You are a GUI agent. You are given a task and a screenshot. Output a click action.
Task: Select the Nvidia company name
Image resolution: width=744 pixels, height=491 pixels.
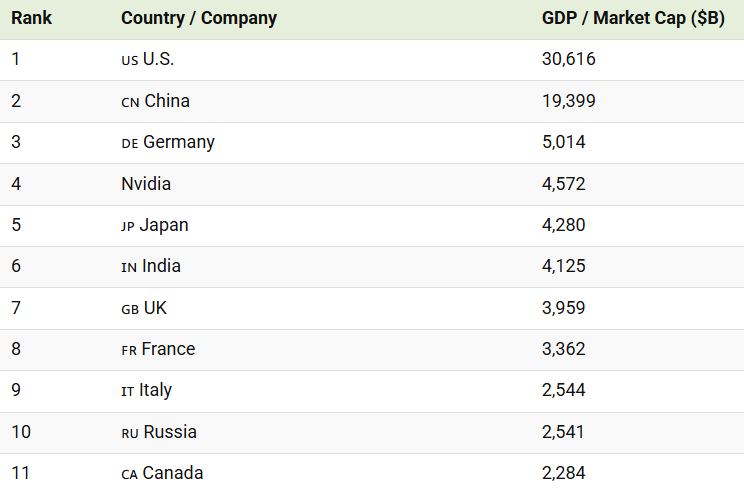146,184
